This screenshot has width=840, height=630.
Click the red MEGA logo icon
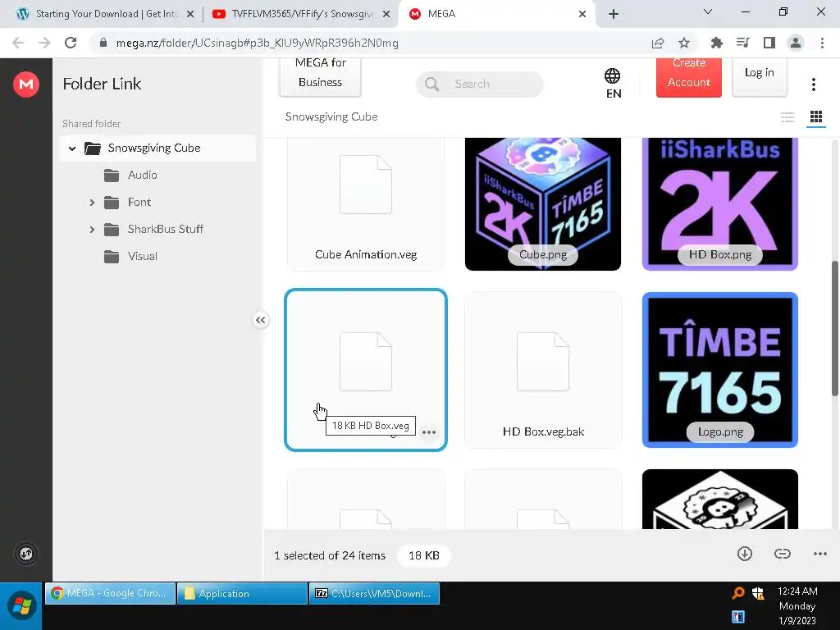point(25,84)
